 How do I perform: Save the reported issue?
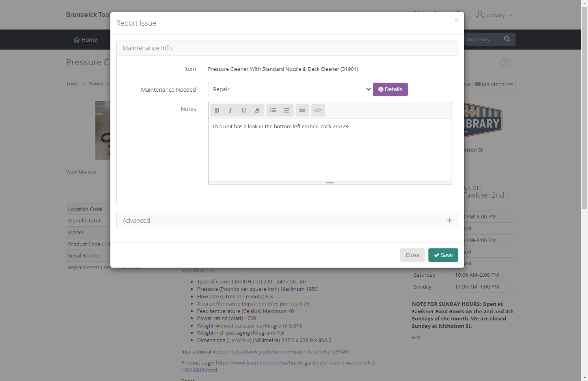coord(443,255)
